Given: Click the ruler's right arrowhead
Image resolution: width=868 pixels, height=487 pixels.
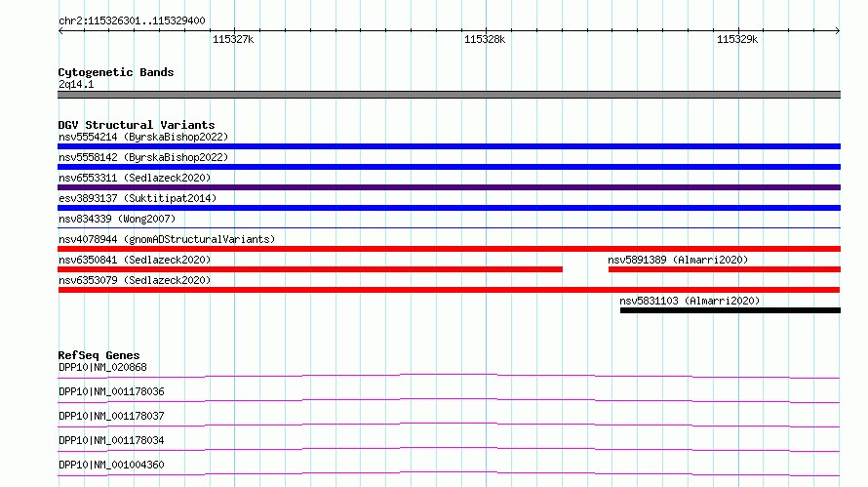Looking at the screenshot, I should point(838,30).
